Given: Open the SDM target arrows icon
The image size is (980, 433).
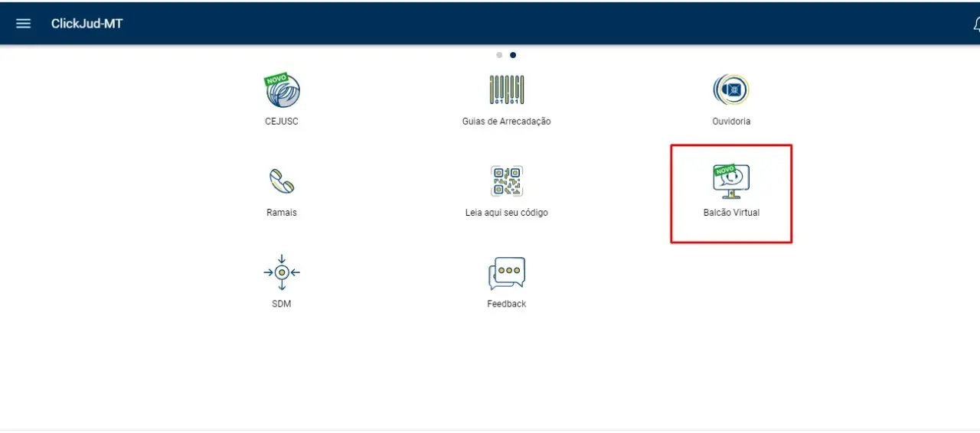Looking at the screenshot, I should click(282, 272).
